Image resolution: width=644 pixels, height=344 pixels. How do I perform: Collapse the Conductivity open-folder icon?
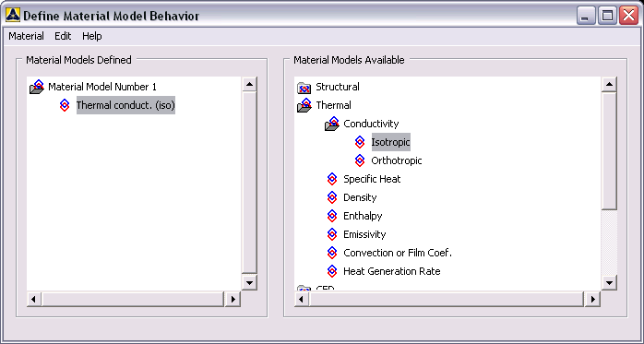pyautogui.click(x=332, y=124)
